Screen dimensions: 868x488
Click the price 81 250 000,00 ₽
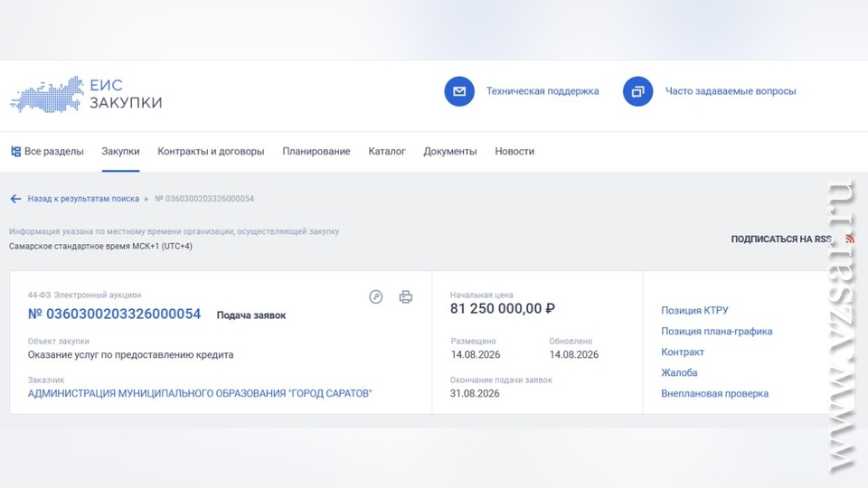[503, 309]
